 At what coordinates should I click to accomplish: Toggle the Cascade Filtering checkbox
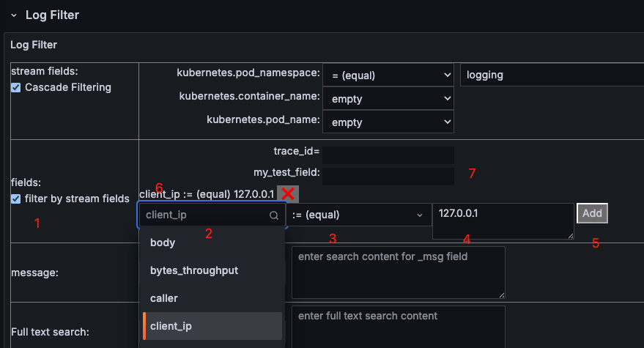point(16,88)
